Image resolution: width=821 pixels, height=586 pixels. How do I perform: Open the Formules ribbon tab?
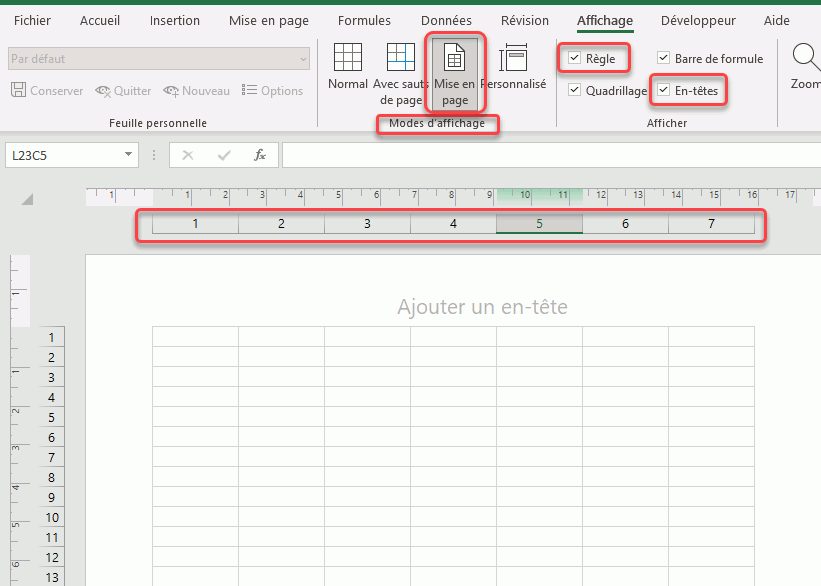pyautogui.click(x=364, y=21)
